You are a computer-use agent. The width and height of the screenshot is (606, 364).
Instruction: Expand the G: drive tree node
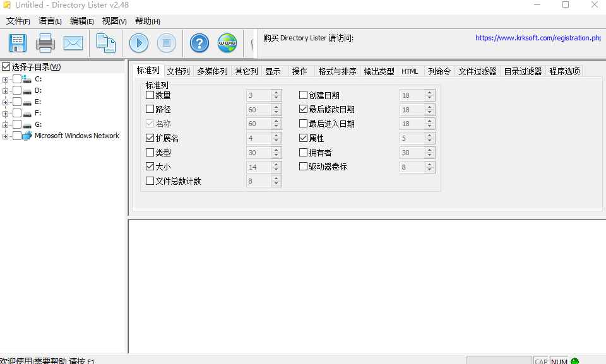(x=5, y=125)
